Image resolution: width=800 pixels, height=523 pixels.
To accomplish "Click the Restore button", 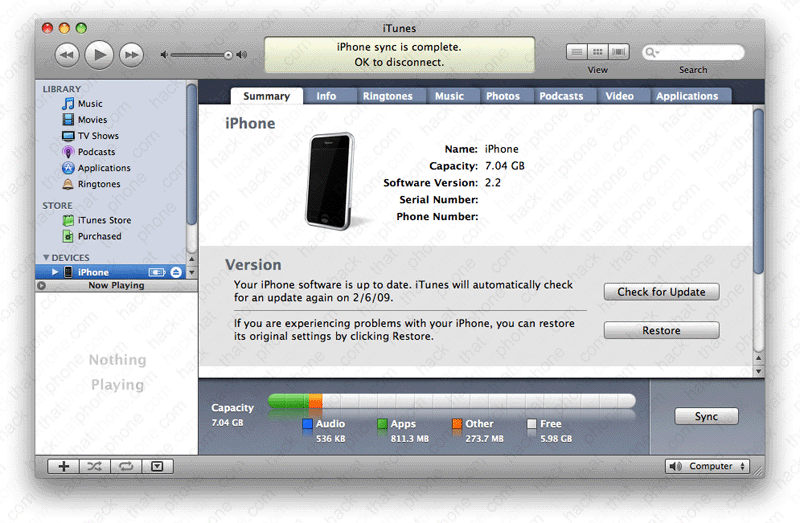I will 661,331.
